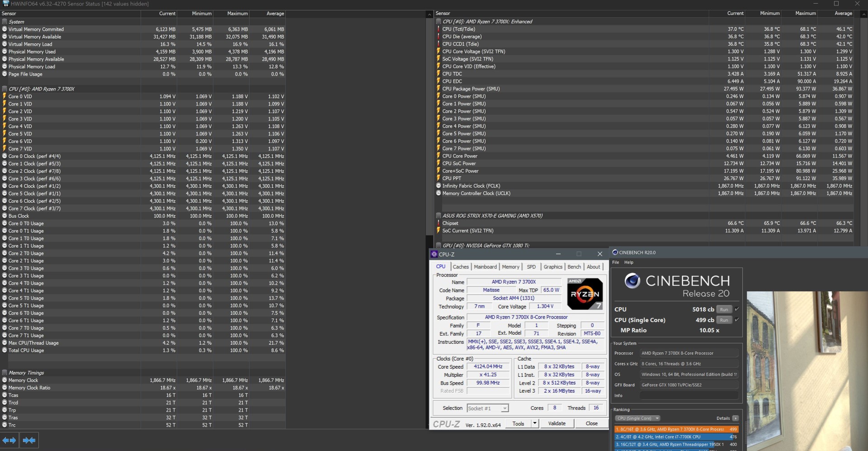Screen dimensions: 868x451
Task: Click the lightning icon beside CPU Package Power (SMU)
Action: click(439, 89)
